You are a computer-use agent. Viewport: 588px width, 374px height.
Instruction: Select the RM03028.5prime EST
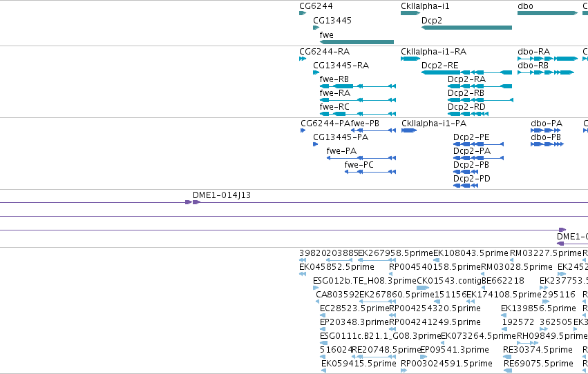[483, 274]
